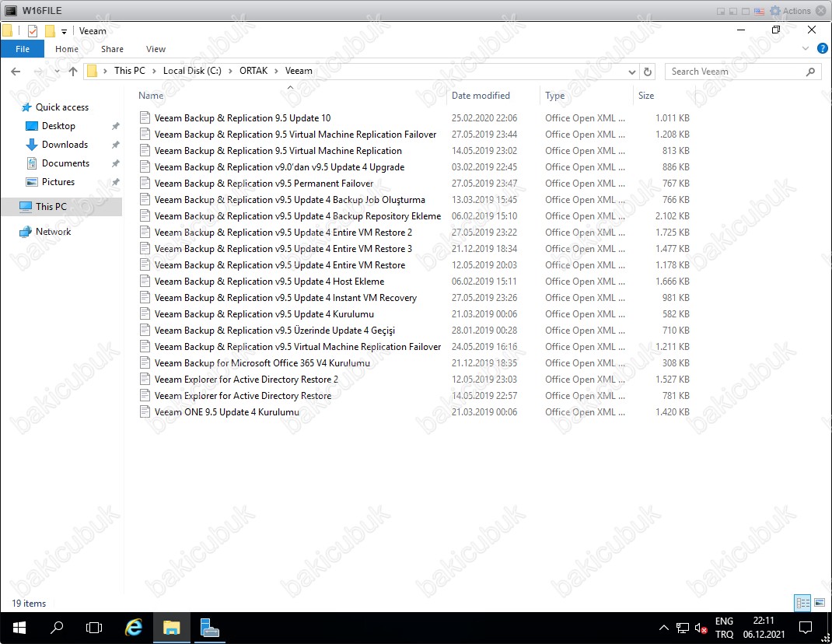Go back using the Back arrow

click(x=16, y=71)
